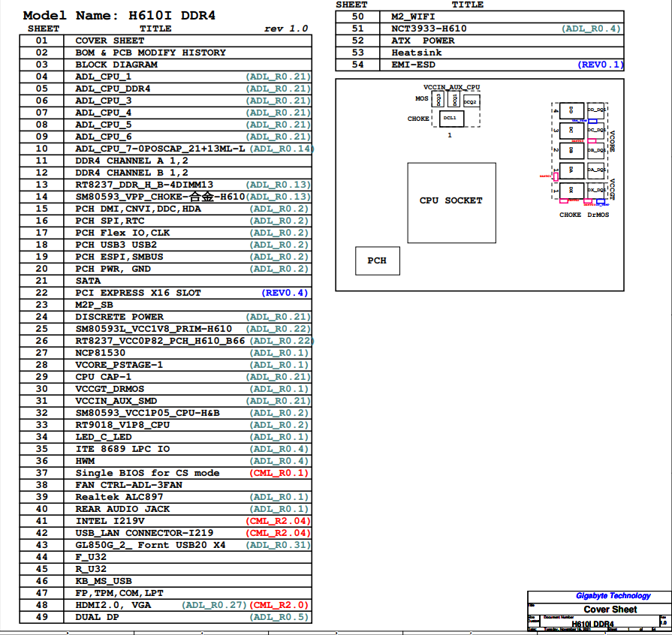Click the blue "(REV0.1)" revision tag

pos(601,65)
